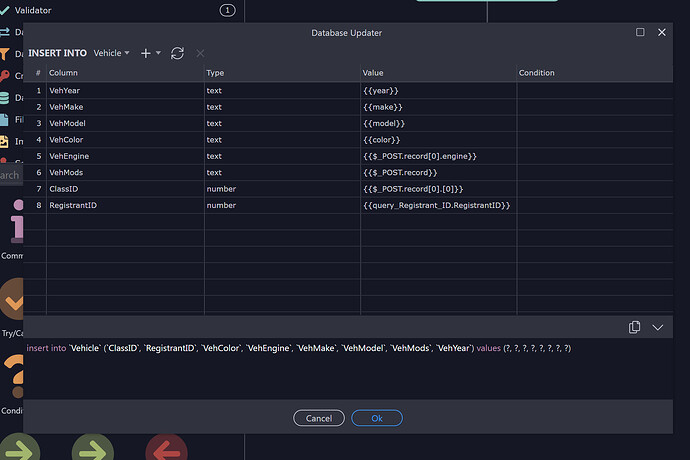Viewport: 690px width, 460px height.
Task: Click the Column header
Action: tap(125, 73)
